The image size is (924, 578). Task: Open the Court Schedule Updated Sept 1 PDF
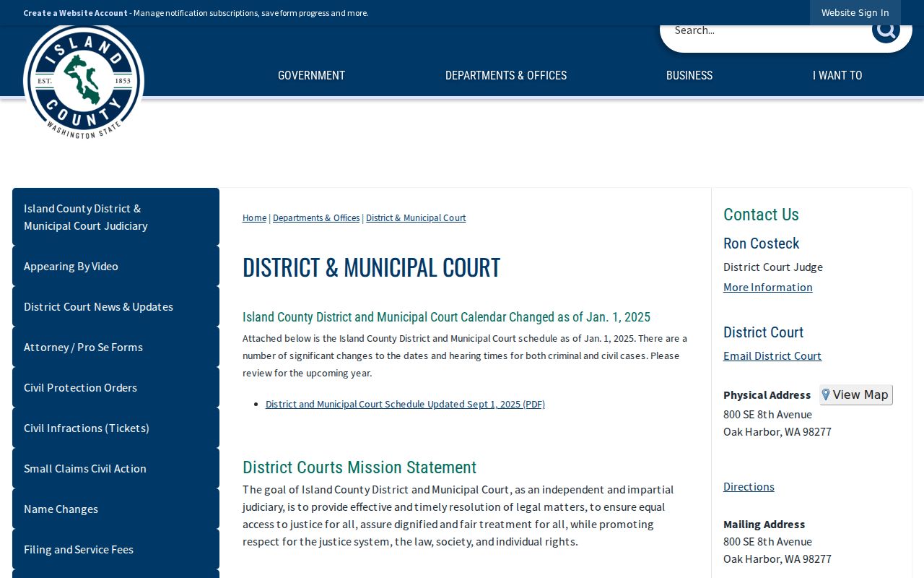click(x=405, y=404)
